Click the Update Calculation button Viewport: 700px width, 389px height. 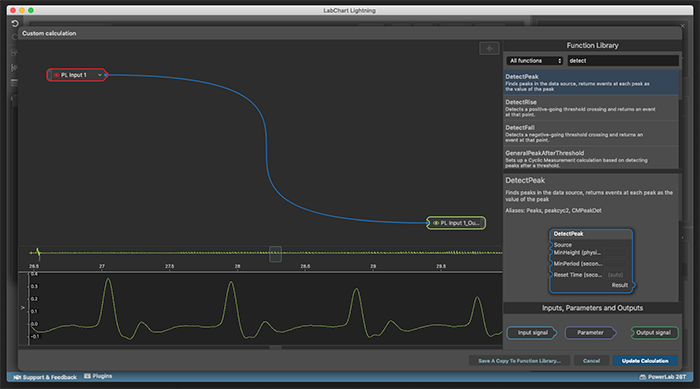(x=645, y=361)
